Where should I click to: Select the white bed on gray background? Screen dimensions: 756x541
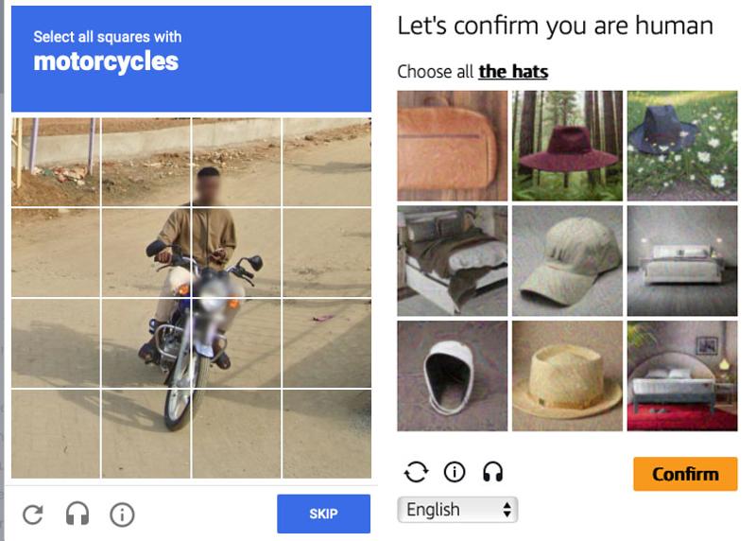click(682, 260)
